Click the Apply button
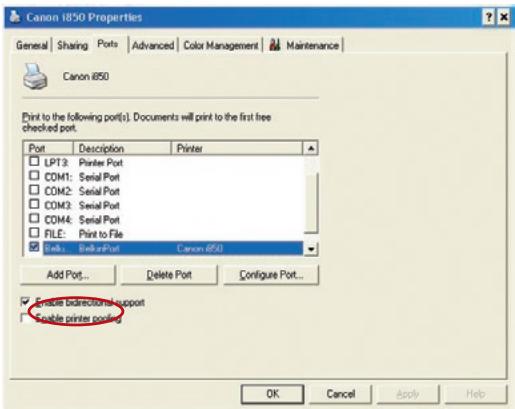Viewport: 515px width, 409px height. tap(408, 394)
